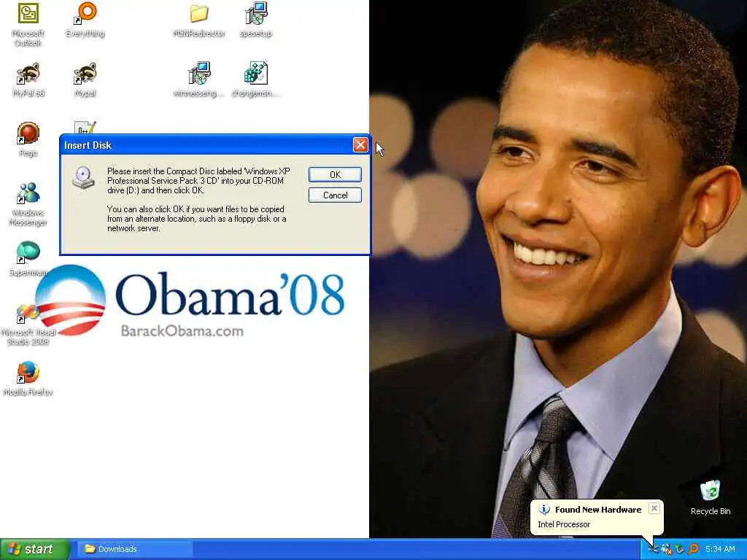Cancel the Insert Disk dialog
747x560 pixels.
[x=335, y=195]
